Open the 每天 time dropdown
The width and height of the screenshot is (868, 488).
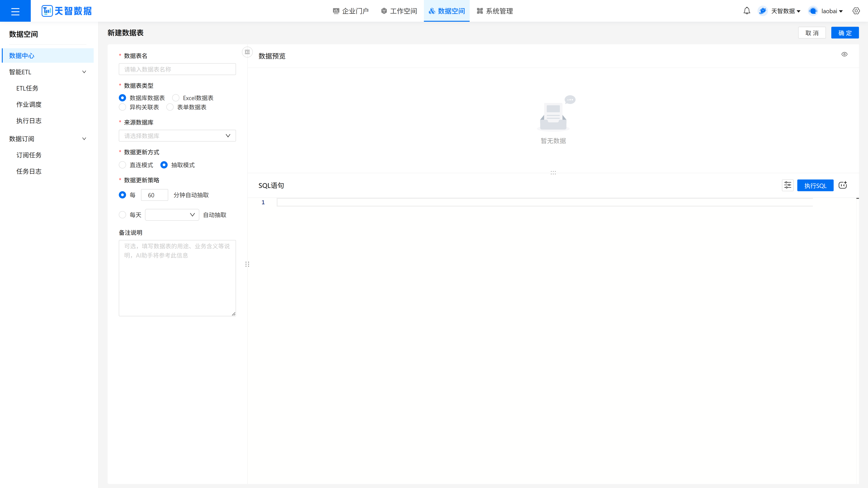(x=172, y=215)
